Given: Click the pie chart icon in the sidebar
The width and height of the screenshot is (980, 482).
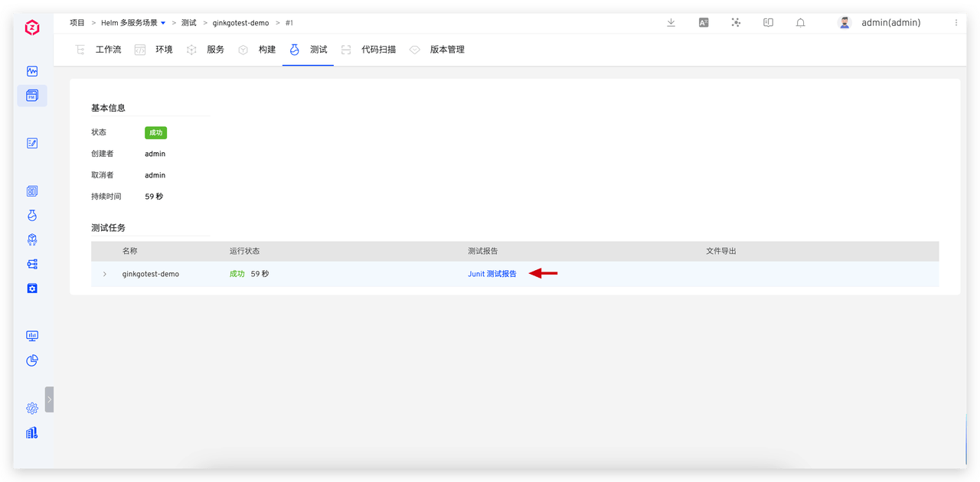Looking at the screenshot, I should (x=32, y=360).
